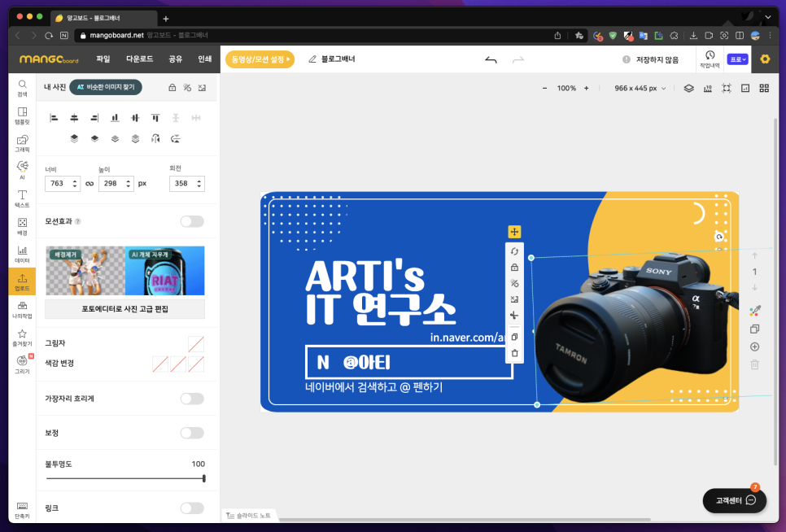786x532 pixels.
Task: Toggle the width-height aspect ratio link
Action: click(90, 184)
